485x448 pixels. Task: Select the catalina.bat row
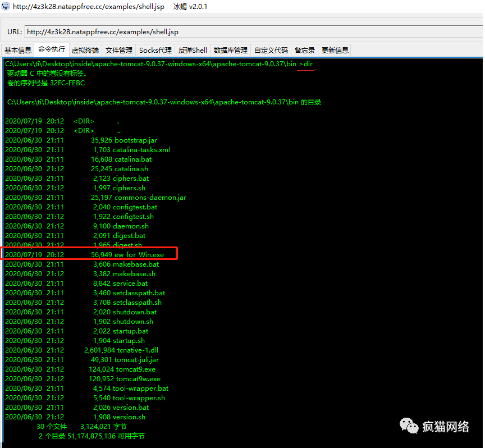78,159
